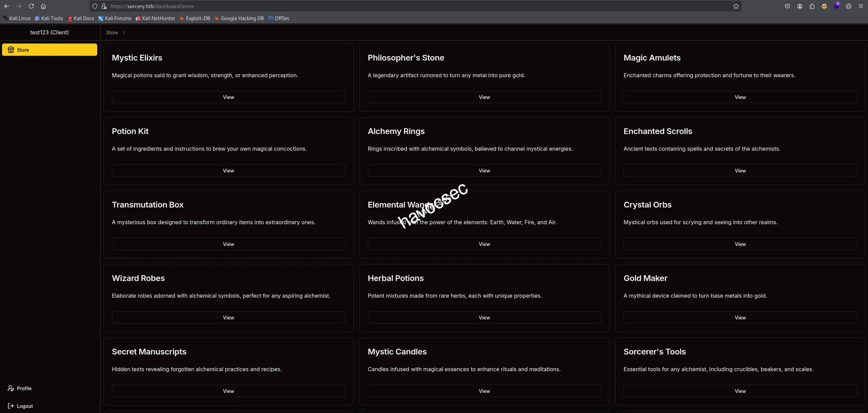Open the purple extension with badge 8
The height and width of the screenshot is (413, 868).
[836, 6]
